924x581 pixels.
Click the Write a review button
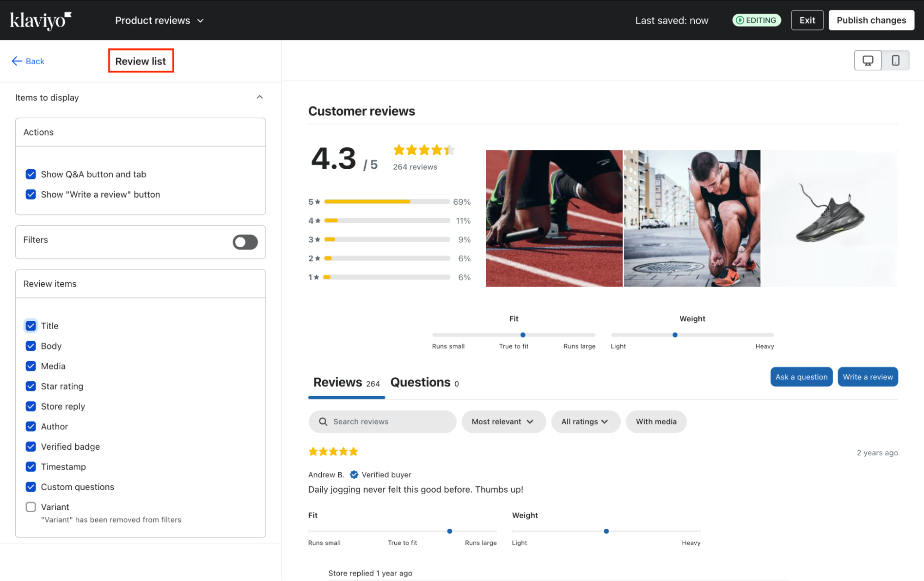coord(867,377)
